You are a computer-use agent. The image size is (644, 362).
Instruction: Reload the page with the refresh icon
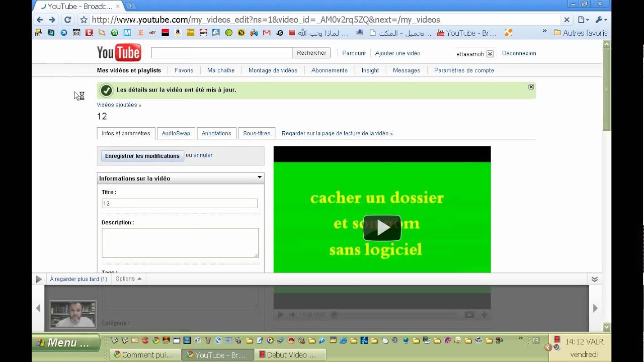pyautogui.click(x=67, y=20)
